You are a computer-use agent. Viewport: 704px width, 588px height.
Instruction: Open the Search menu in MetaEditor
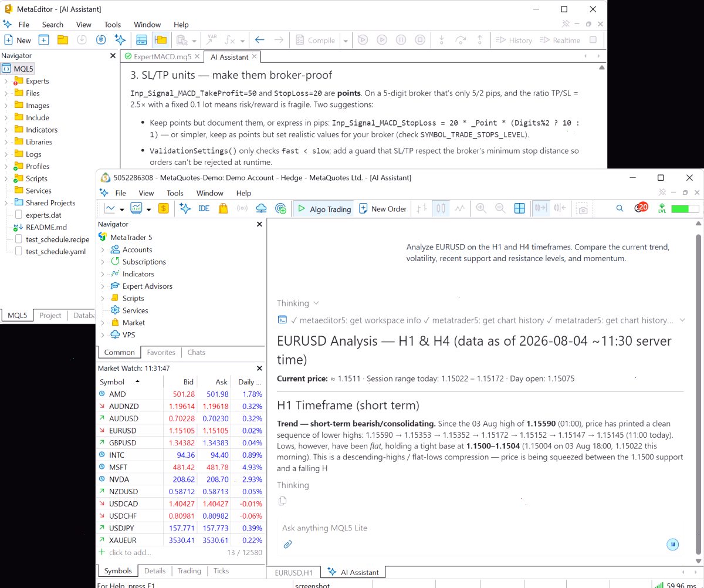point(52,25)
